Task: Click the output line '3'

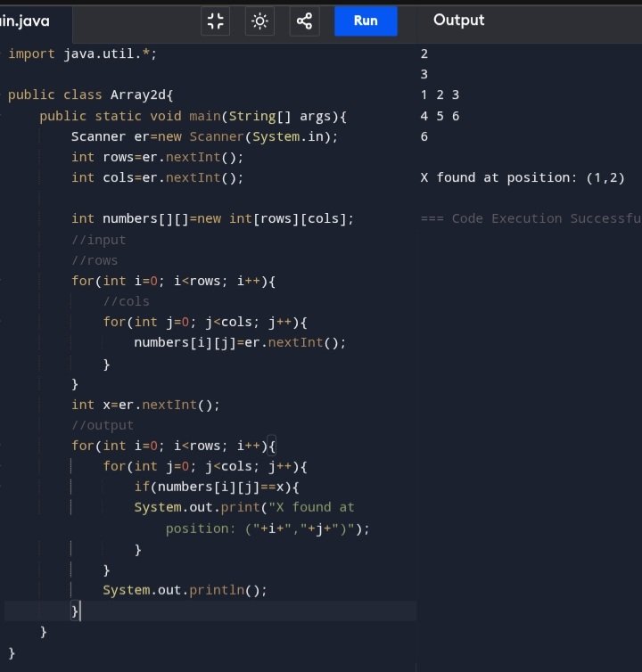Action: [424, 75]
